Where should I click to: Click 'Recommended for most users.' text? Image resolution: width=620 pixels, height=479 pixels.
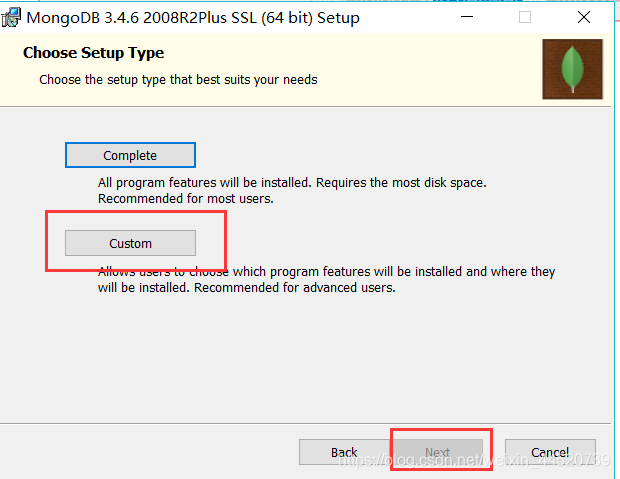click(185, 199)
